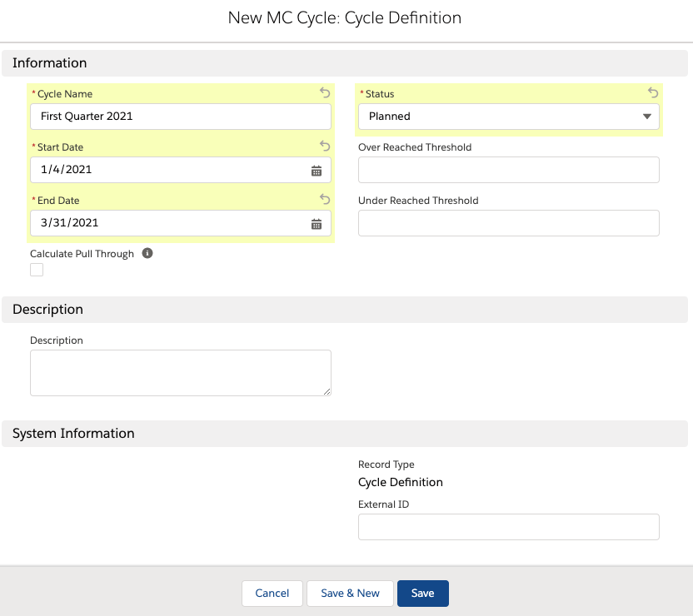
Task: Click undo icon for Start Date
Action: coord(325,147)
